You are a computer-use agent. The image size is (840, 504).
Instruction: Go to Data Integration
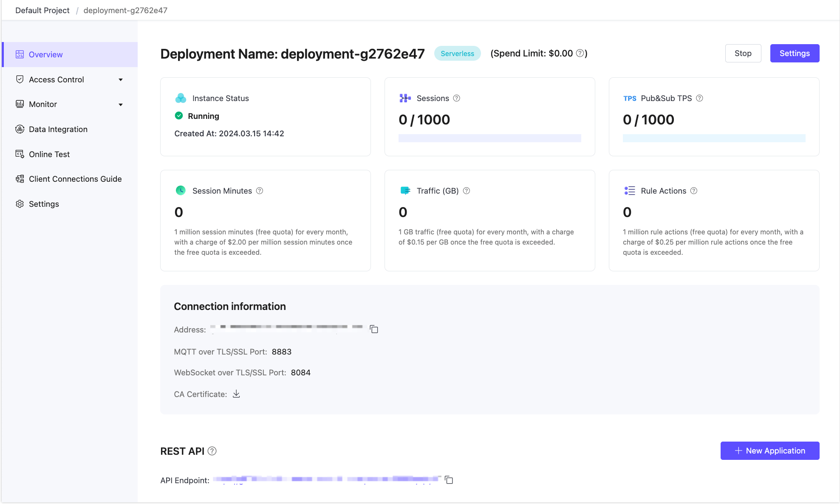click(70, 129)
